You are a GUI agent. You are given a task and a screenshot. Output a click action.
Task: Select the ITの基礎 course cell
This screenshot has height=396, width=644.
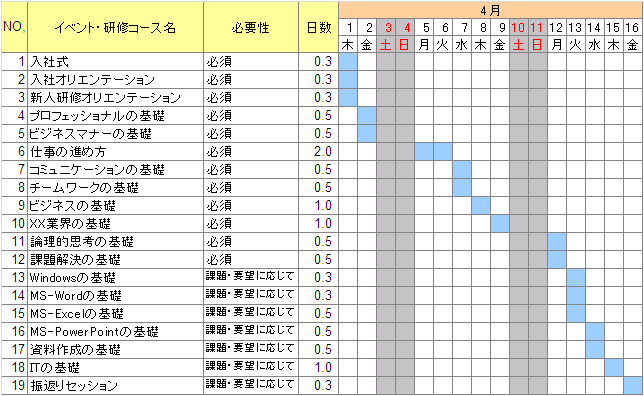115,367
